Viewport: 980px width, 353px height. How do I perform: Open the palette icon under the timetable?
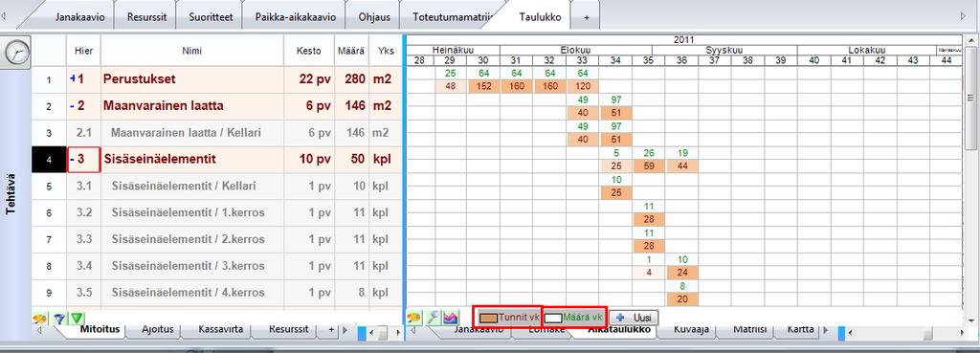tap(413, 318)
